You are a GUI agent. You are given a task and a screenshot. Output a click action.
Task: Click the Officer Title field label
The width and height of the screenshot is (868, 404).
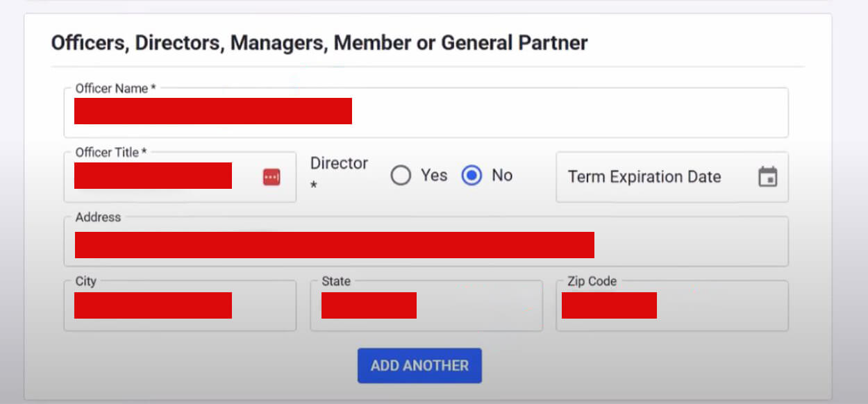(x=110, y=152)
